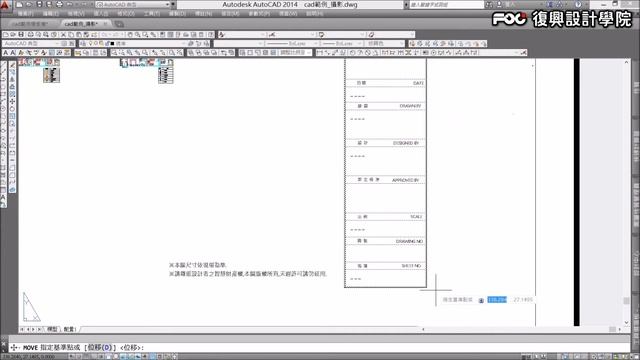
Task: Select the Rectangle tool in Draw toolbar
Action: tap(4, 93)
